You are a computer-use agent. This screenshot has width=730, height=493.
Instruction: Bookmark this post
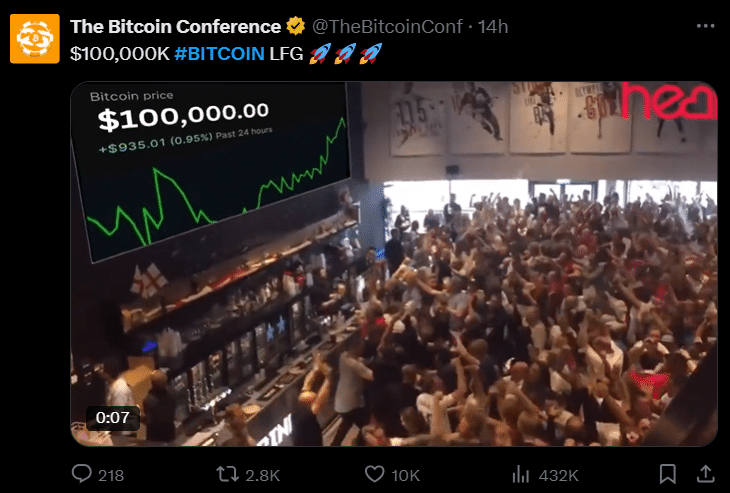click(x=668, y=474)
